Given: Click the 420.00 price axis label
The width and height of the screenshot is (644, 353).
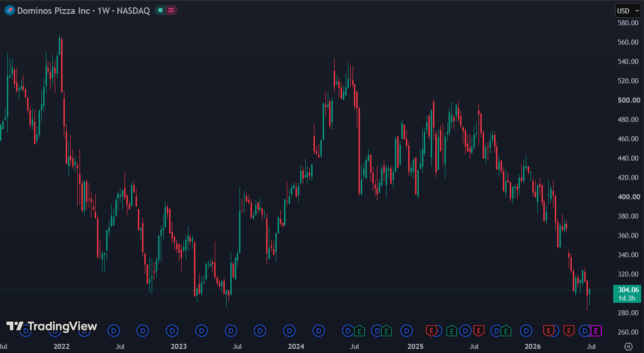Looking at the screenshot, I should (629, 177).
